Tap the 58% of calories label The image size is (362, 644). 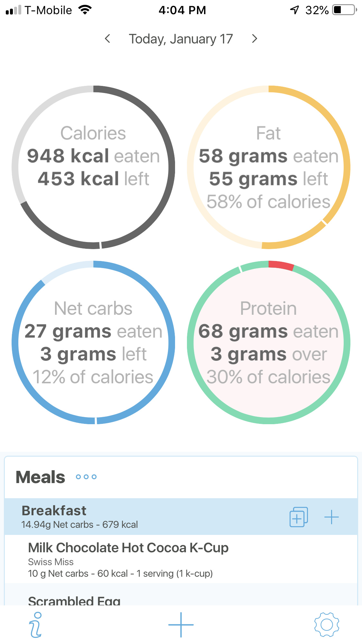pos(269,202)
